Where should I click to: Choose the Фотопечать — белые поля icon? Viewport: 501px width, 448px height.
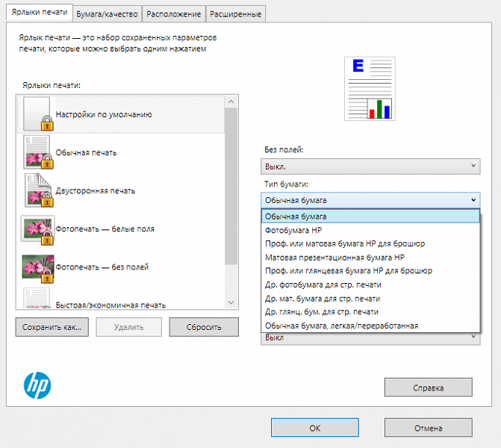click(37, 228)
